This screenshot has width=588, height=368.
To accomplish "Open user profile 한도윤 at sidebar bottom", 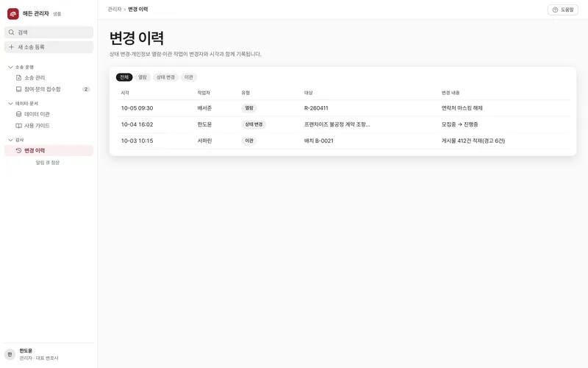I will point(49,354).
